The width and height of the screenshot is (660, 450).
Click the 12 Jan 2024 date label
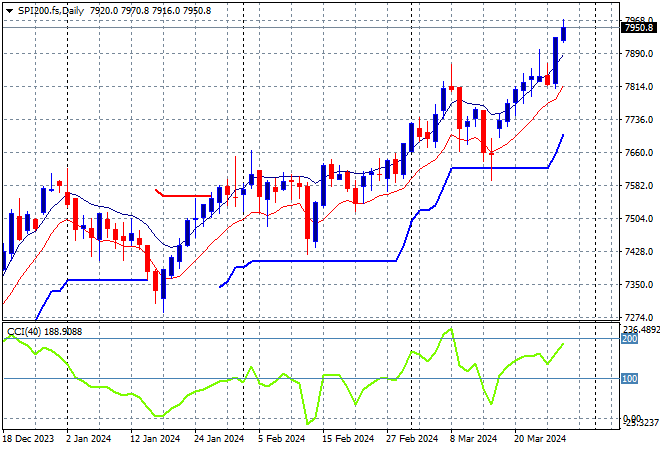coord(155,439)
